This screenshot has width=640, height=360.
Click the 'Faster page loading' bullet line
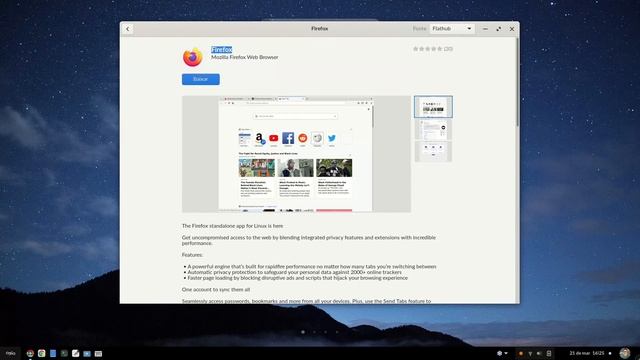(x=298, y=278)
